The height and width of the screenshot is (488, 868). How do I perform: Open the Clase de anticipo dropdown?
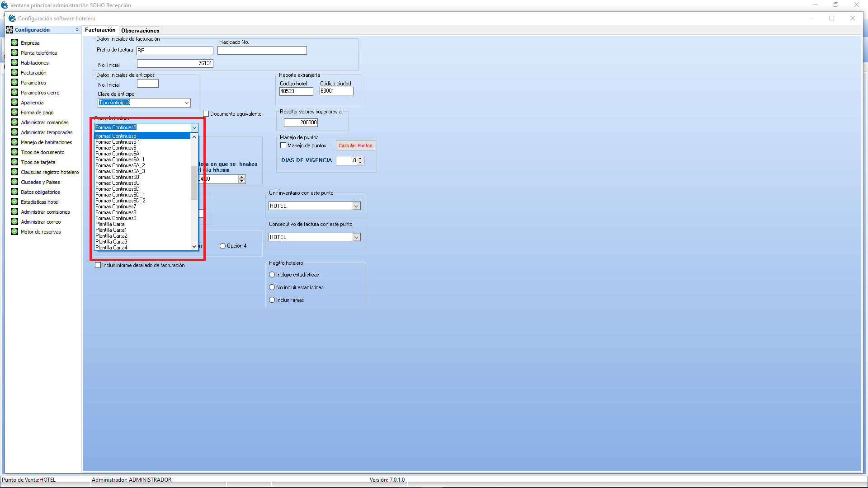tap(186, 103)
